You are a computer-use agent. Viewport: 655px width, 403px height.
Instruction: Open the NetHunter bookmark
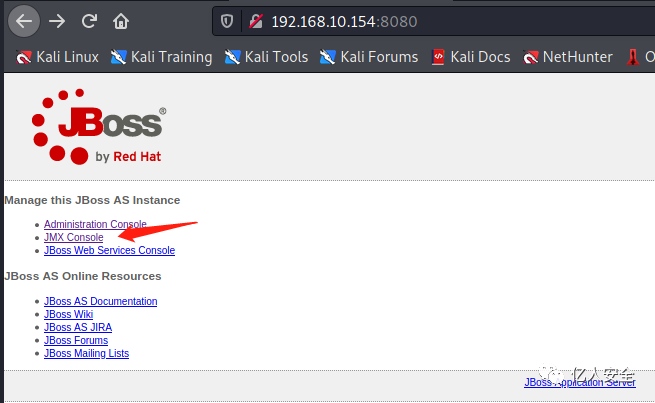click(x=568, y=57)
